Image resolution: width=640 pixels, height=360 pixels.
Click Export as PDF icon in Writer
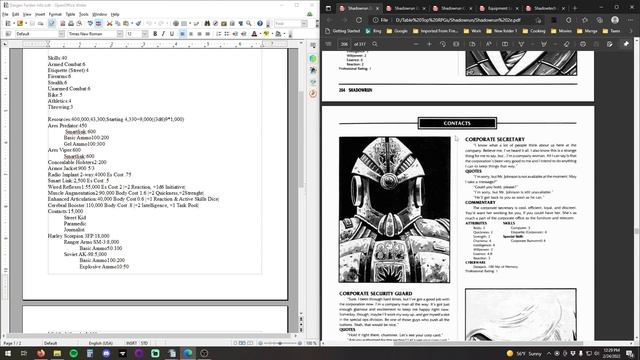pos(62,24)
